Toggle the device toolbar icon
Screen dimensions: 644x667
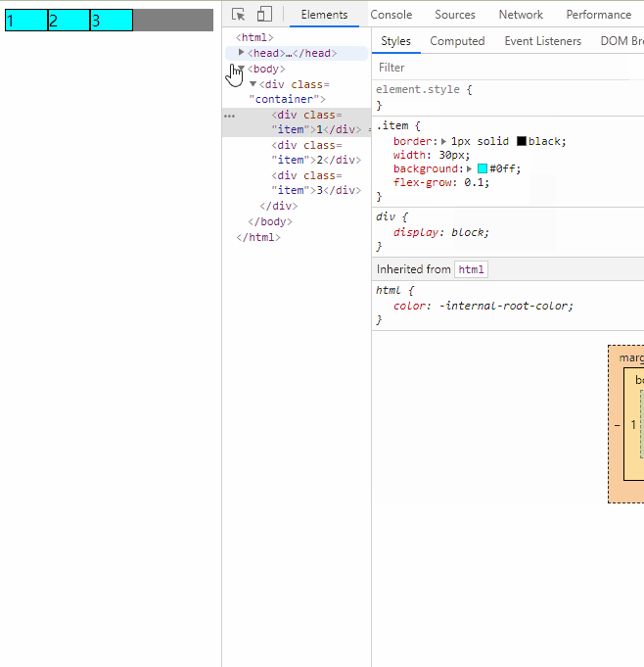(264, 14)
